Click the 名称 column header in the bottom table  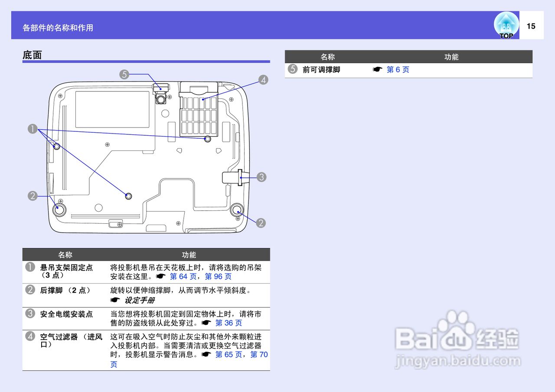65,255
